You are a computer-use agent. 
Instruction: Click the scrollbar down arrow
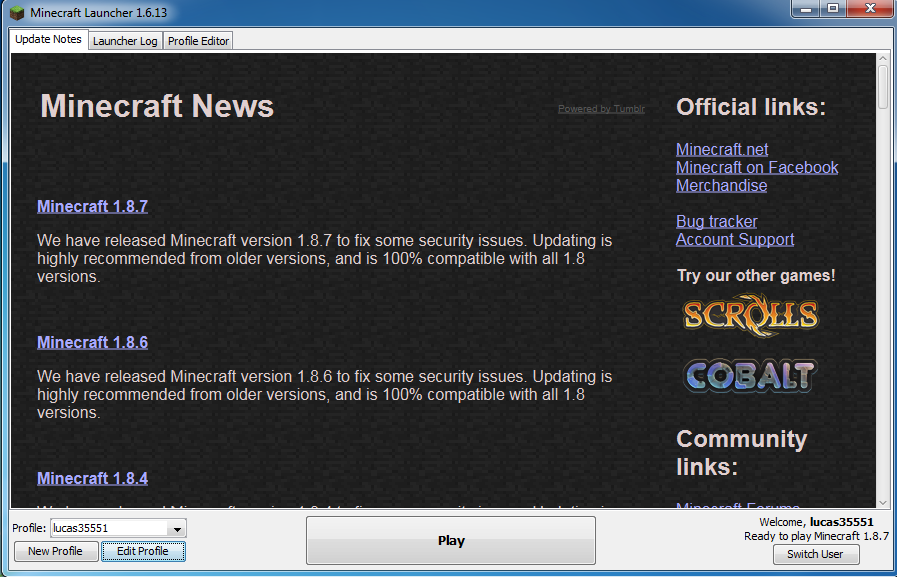click(x=883, y=503)
